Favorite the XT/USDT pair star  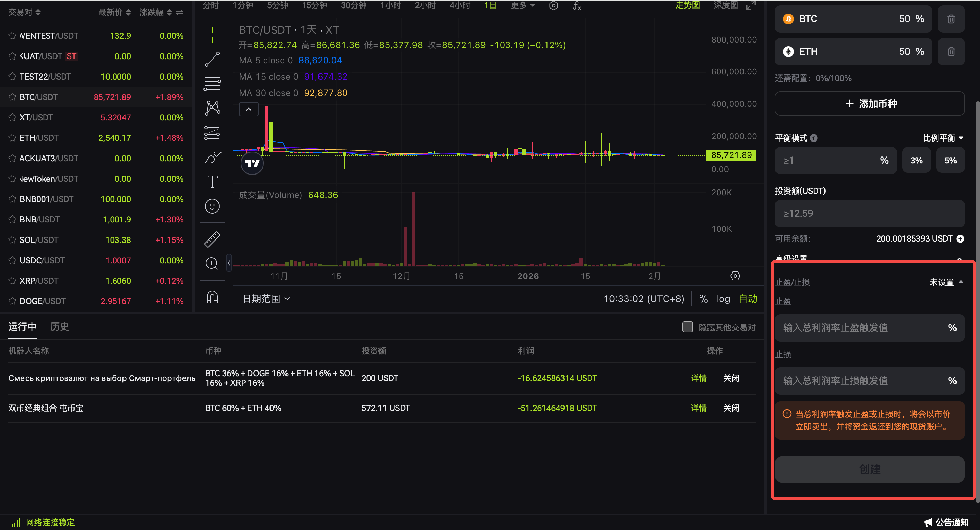tap(13, 117)
